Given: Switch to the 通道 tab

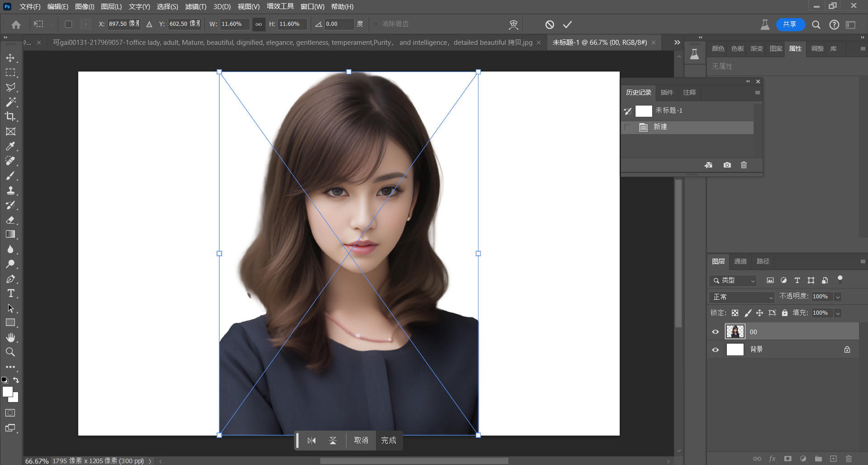Looking at the screenshot, I should point(740,262).
